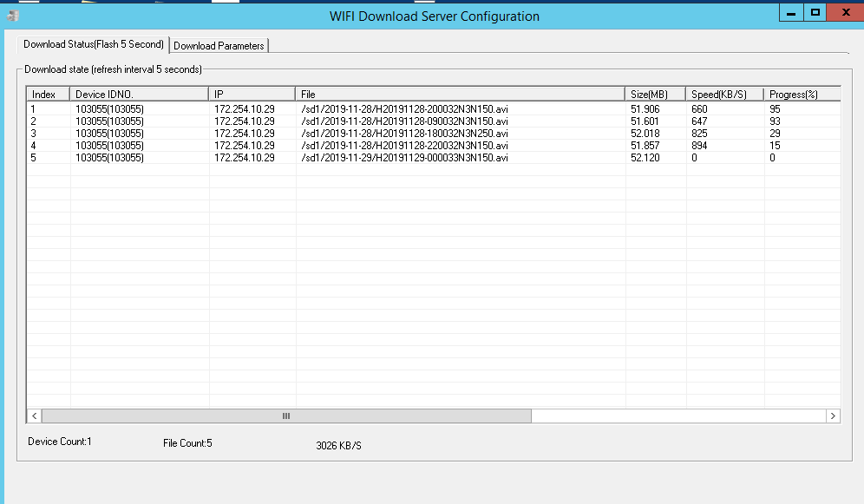Sort by Index column header
Viewport: 864px width, 504px height.
(48, 95)
